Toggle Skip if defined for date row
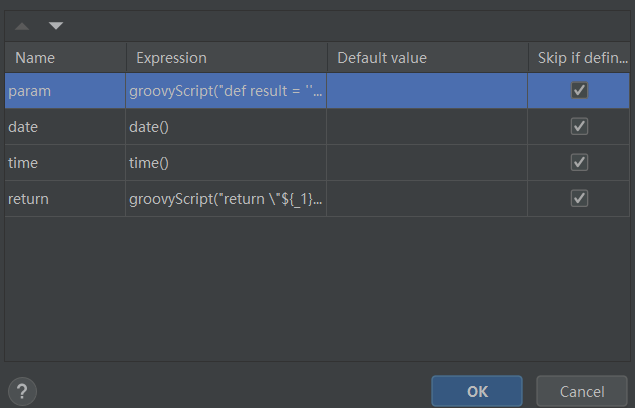Screen dimensions: 635x408 579,127
